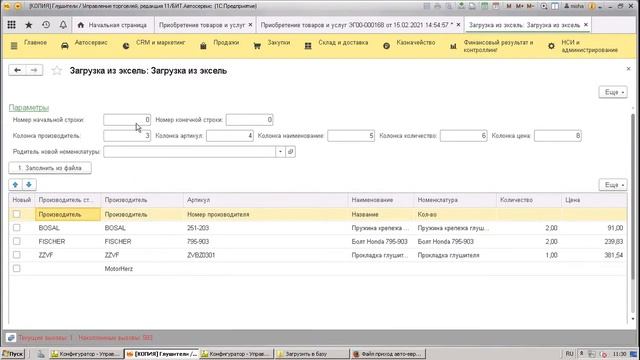Open the Родитель новой номенклатуры item button
This screenshot has width=640, height=360.
coord(291,152)
